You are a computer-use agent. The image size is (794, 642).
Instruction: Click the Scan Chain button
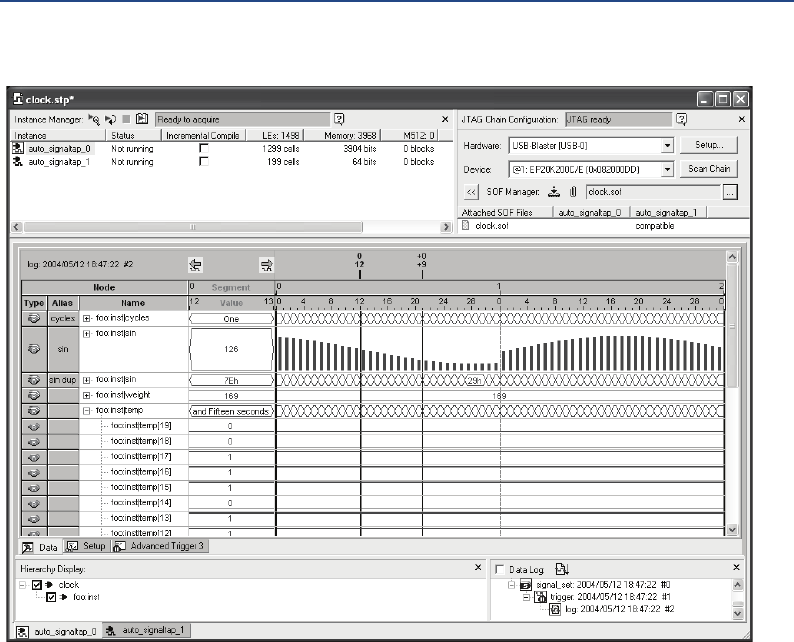point(709,169)
